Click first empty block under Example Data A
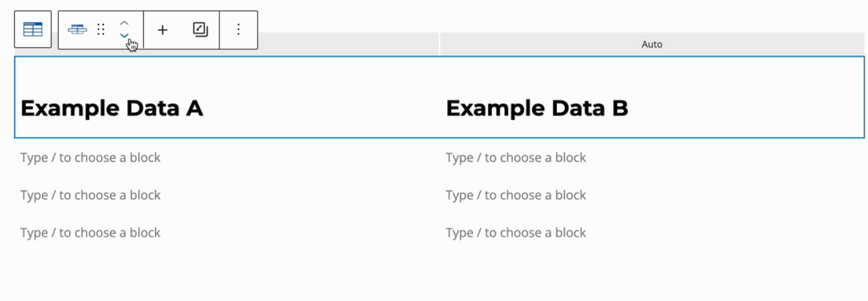868x301 pixels. [90, 158]
